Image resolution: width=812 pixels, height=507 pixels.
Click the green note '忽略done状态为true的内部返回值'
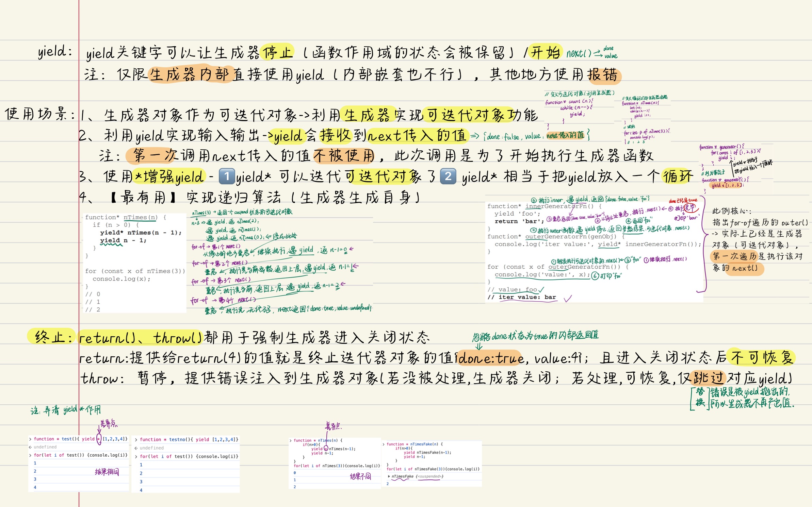pos(535,336)
